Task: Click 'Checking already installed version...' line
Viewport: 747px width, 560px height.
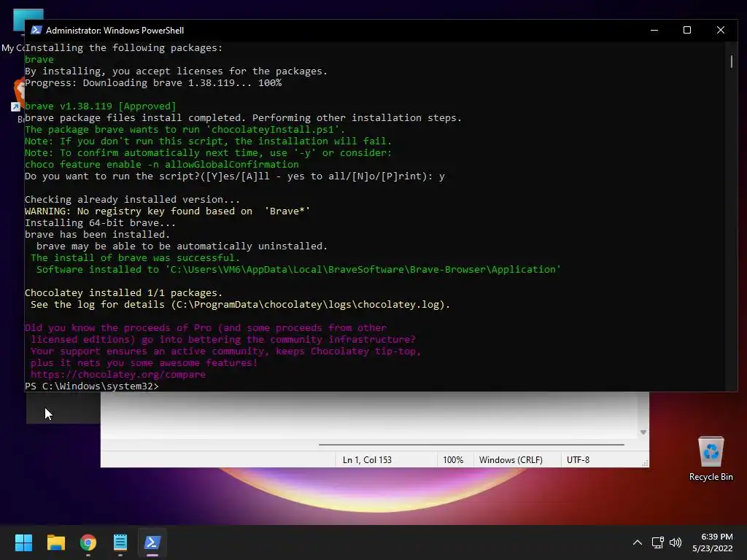Action: pyautogui.click(x=133, y=200)
